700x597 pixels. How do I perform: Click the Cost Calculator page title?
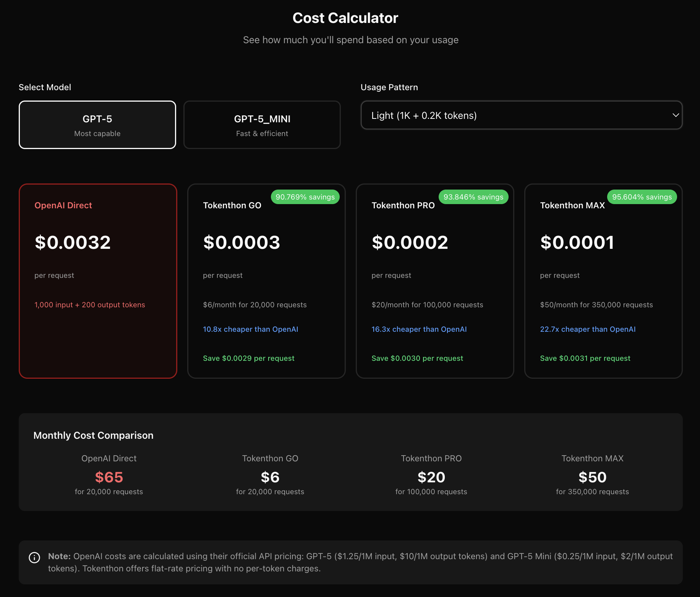pyautogui.click(x=345, y=18)
